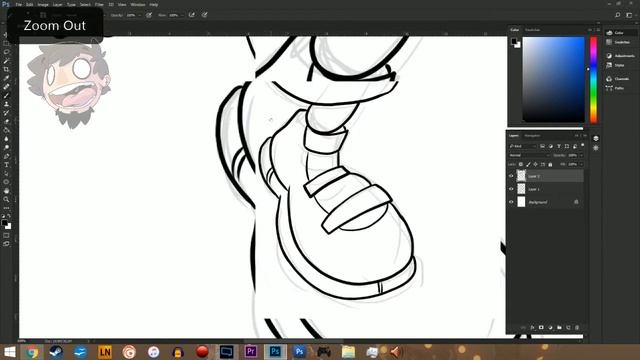Viewport: 640px width, 360px height.
Task: Click the rainbow hue slider
Action: click(x=593, y=80)
